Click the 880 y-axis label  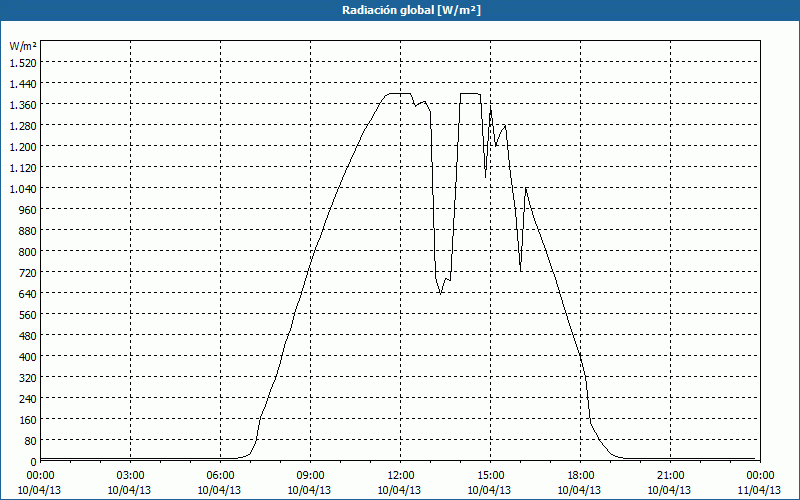click(x=29, y=231)
